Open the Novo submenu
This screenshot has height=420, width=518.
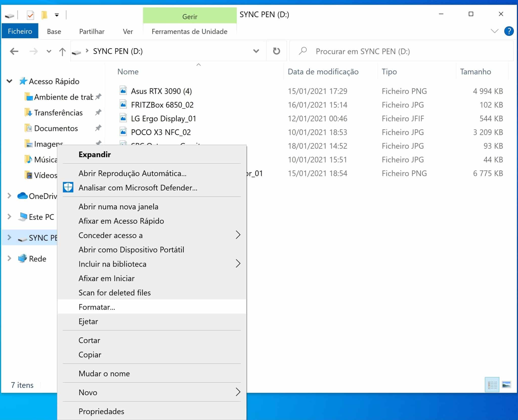click(x=152, y=392)
